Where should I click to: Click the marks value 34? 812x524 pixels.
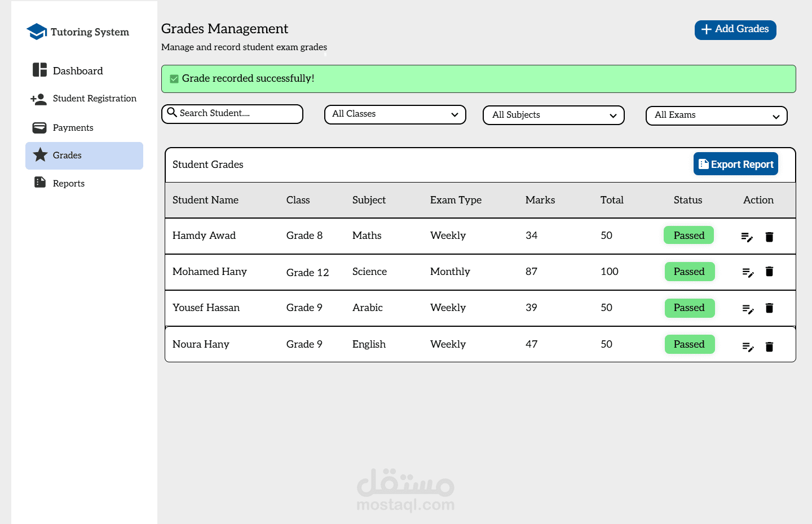point(531,236)
